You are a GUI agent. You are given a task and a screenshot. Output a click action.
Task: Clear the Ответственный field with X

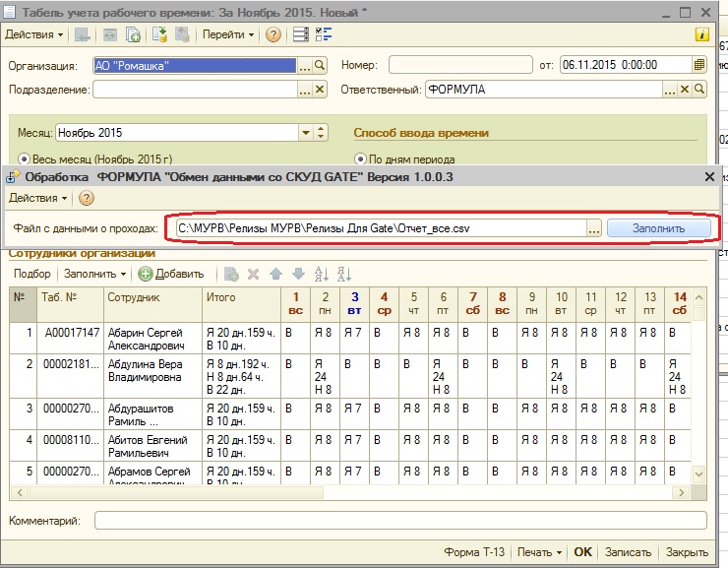click(685, 90)
